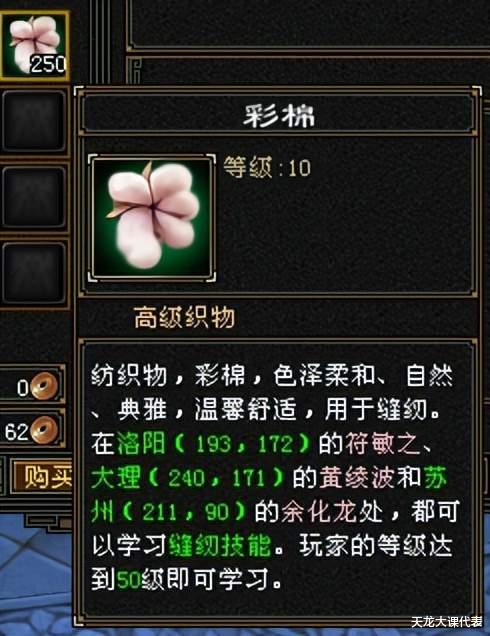This screenshot has height=636, width=490.
Task: Click the green 洛阳 location link
Action: 140,443
